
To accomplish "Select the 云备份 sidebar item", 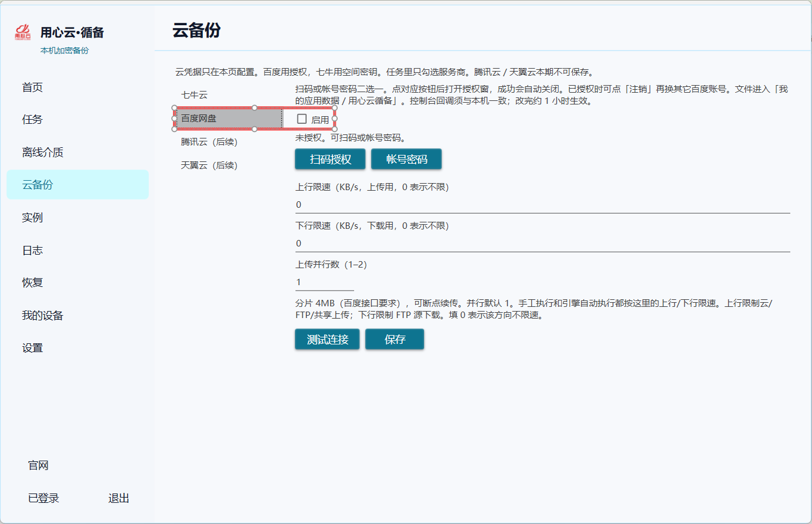I will 77,185.
